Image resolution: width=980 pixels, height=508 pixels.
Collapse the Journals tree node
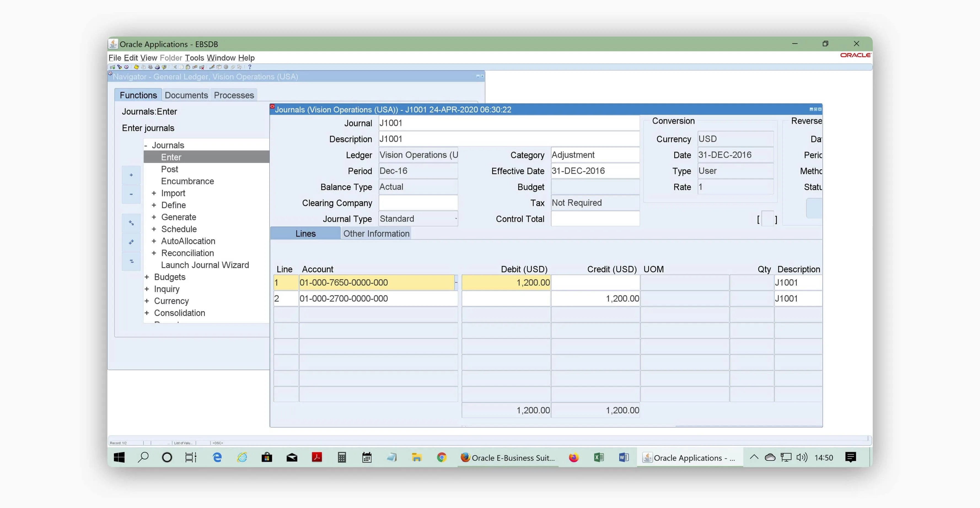(x=146, y=145)
